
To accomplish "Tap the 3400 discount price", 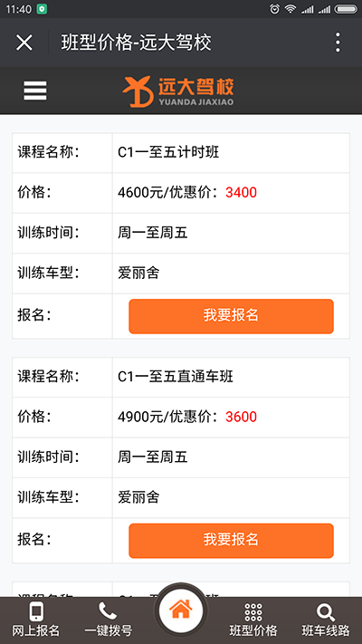I will point(242,192).
